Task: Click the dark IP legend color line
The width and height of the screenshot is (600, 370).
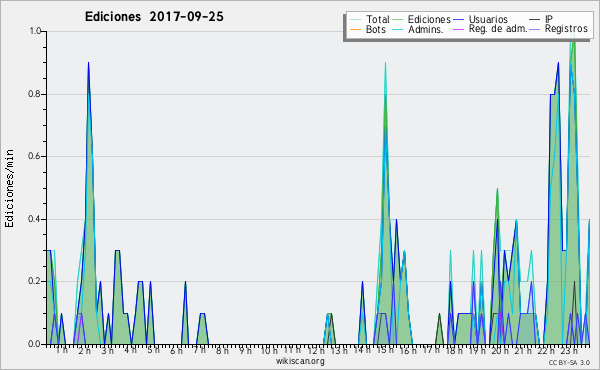Action: coord(535,19)
